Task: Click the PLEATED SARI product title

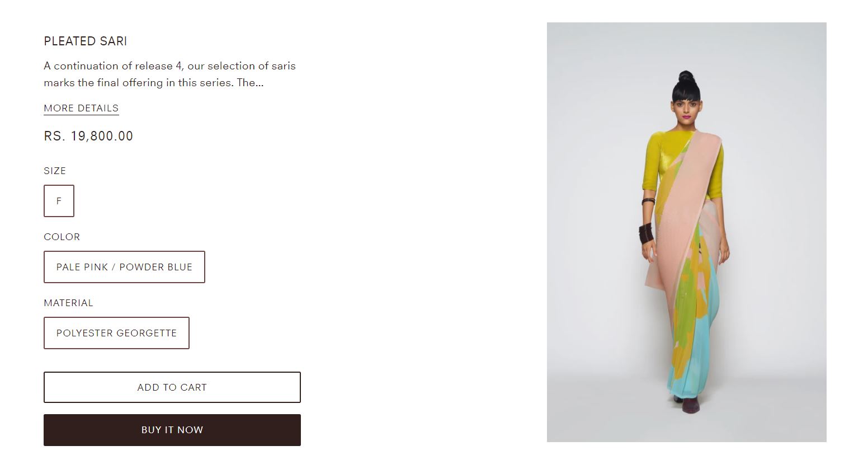Action: pyautogui.click(x=86, y=41)
